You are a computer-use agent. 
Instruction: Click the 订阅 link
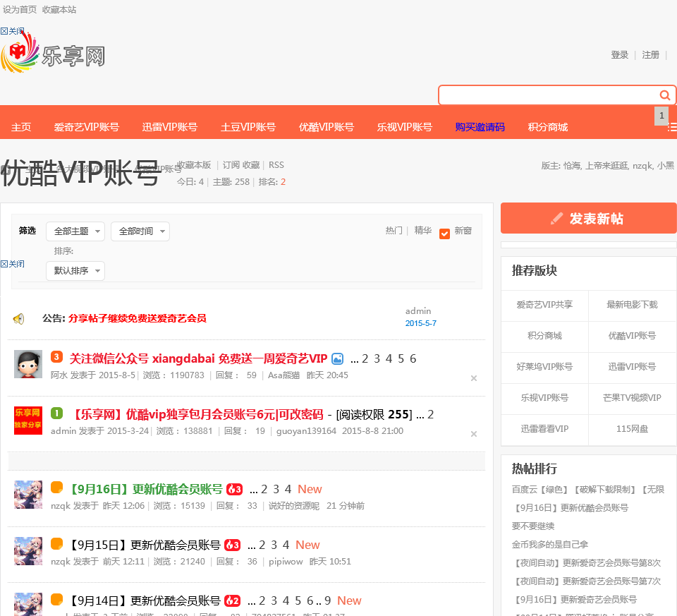pos(231,165)
